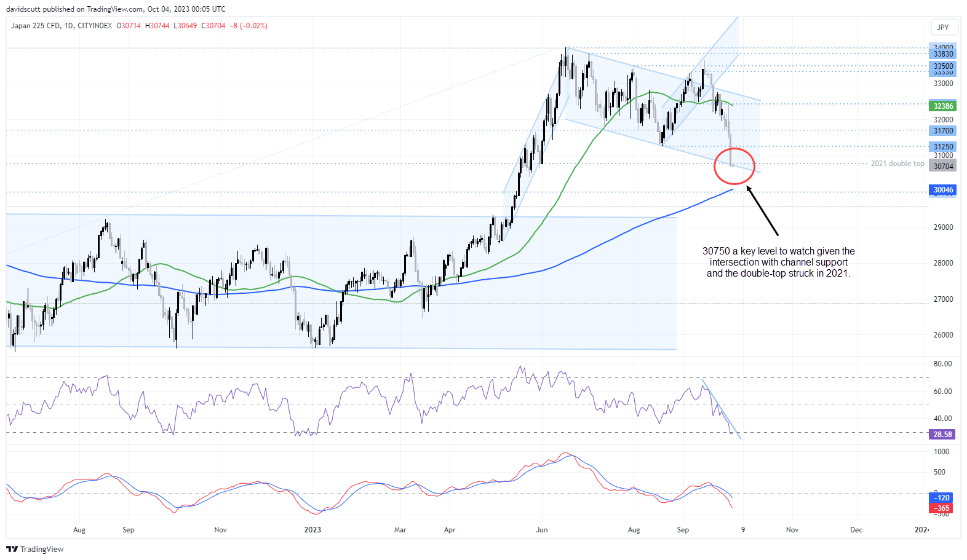Click the davidscutt published header text
Screen dimensions: 967x560
pos(116,9)
